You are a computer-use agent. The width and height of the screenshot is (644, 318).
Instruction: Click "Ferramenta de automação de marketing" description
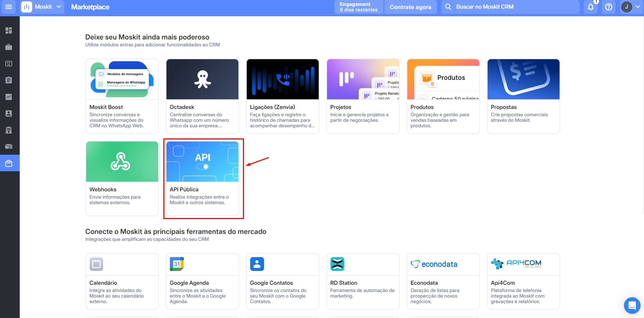coord(362,293)
